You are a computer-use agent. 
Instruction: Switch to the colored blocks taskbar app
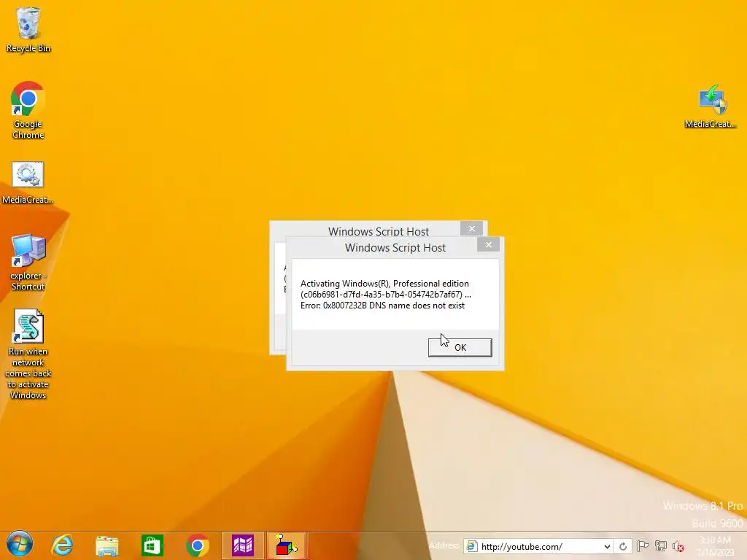[286, 545]
